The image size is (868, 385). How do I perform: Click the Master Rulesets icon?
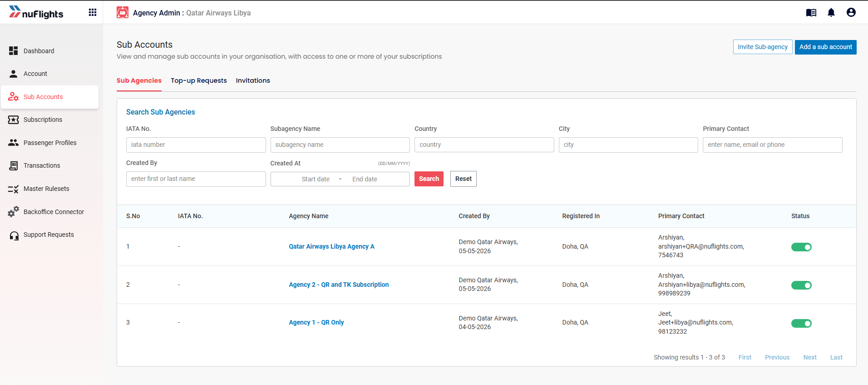[14, 189]
